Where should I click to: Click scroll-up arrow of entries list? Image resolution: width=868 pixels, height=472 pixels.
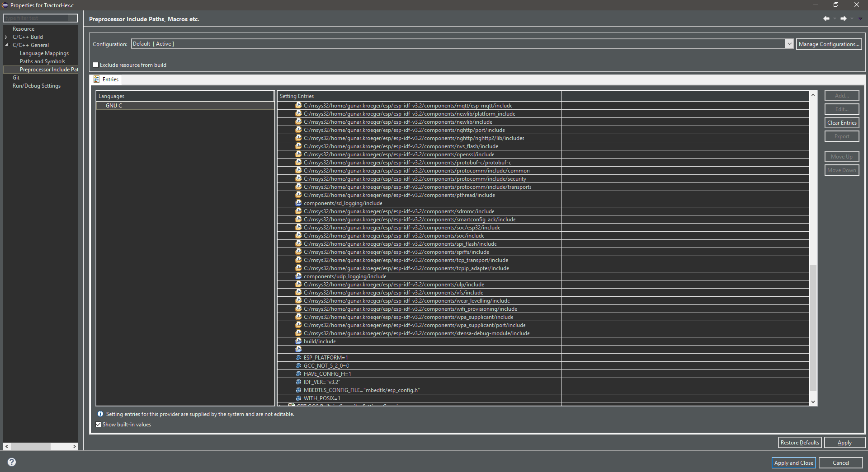coord(813,95)
